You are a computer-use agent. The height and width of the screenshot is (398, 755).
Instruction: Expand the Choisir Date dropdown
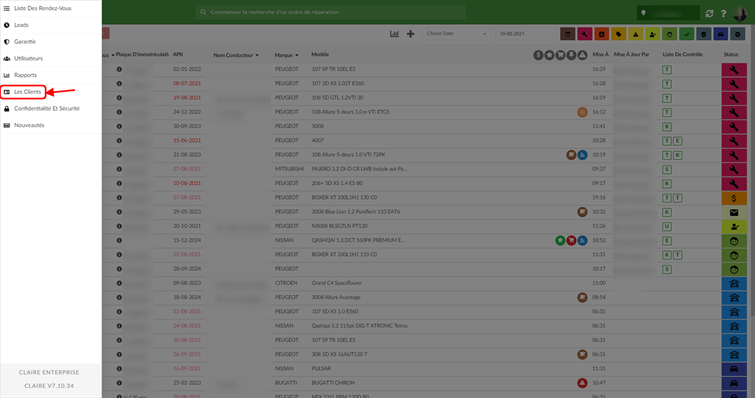(x=456, y=34)
